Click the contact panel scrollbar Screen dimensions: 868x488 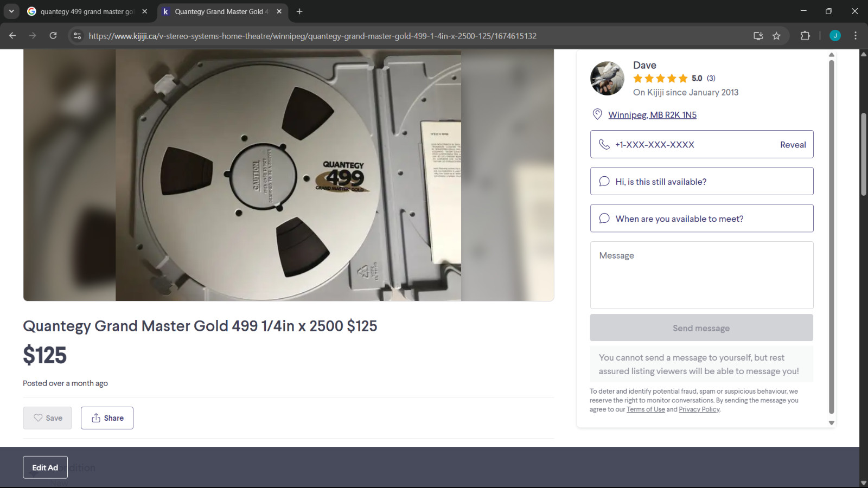[x=831, y=237]
